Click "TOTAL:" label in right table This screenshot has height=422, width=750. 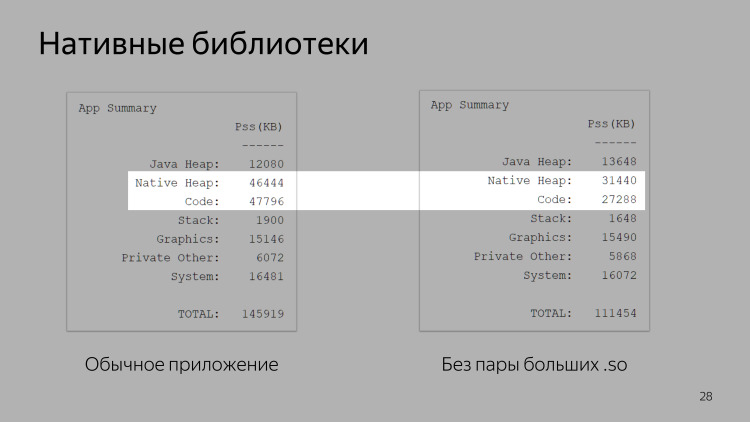[551, 313]
